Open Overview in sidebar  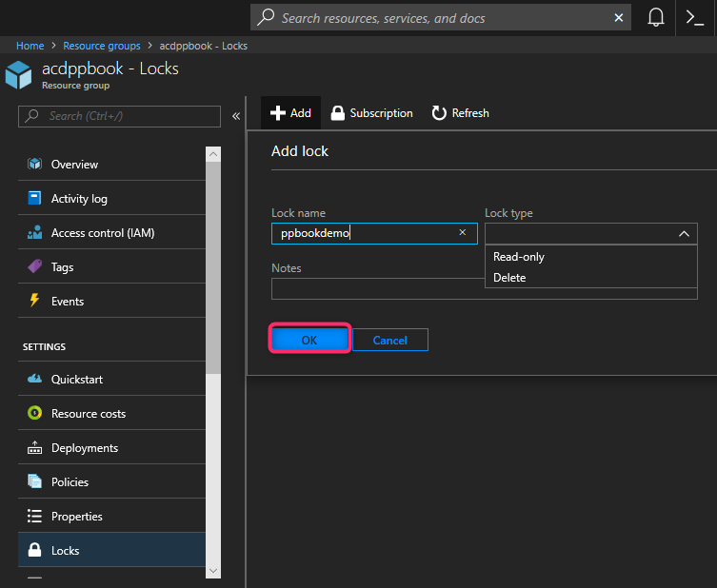(74, 165)
